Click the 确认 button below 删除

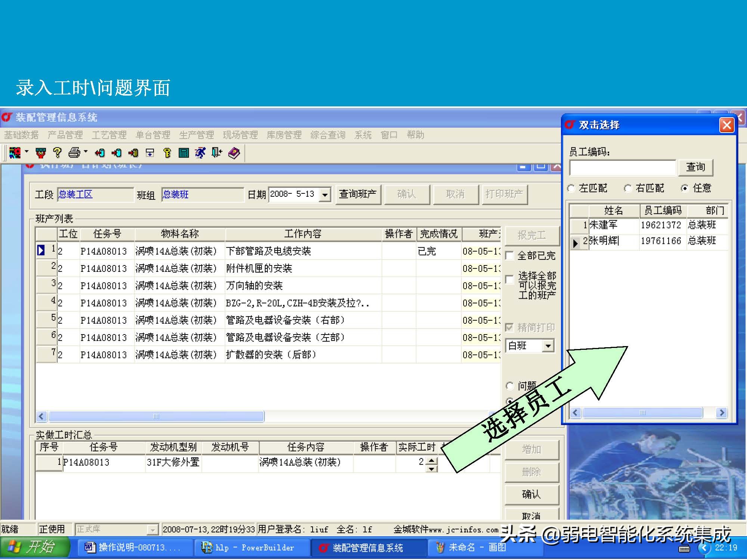531,494
